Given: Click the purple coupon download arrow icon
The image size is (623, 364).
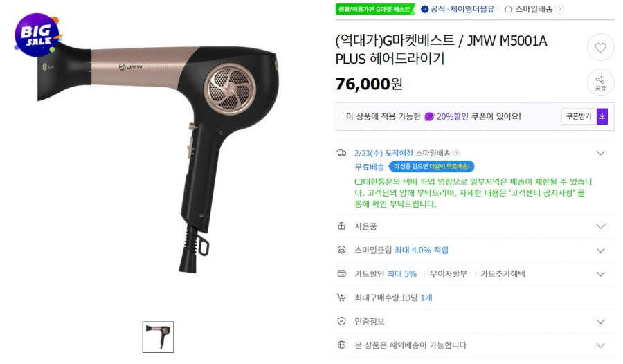Looking at the screenshot, I should coord(602,116).
